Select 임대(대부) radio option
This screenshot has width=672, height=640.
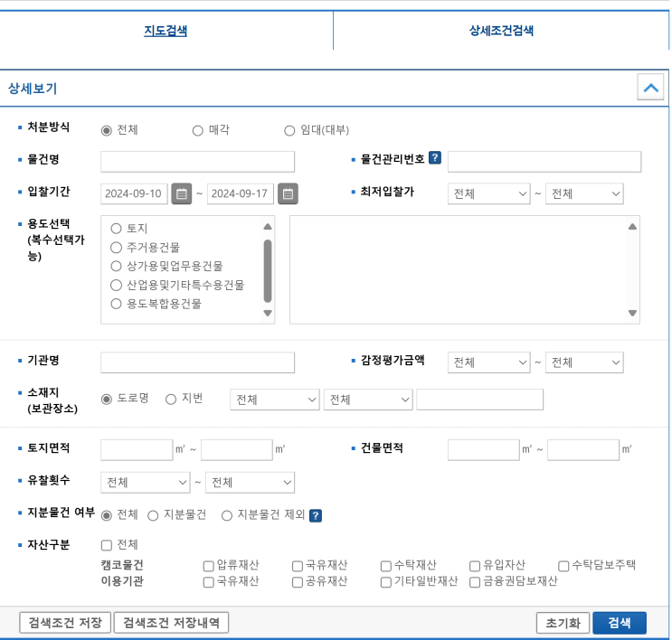click(x=289, y=130)
